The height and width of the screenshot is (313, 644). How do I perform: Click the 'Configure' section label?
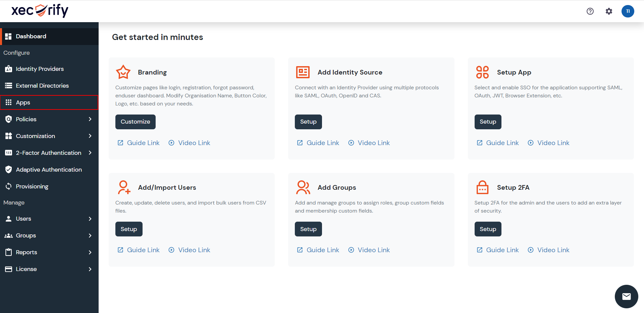coord(16,53)
